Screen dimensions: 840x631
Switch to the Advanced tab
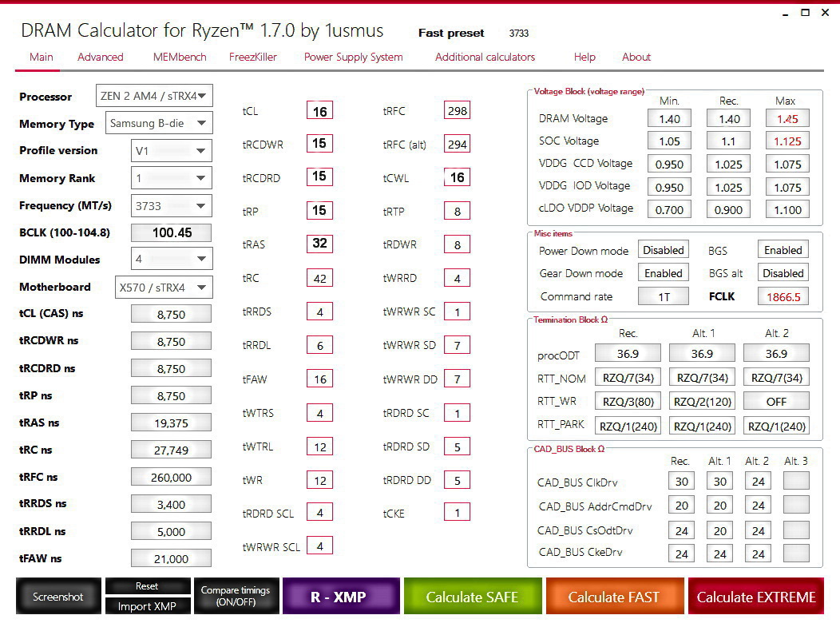[x=100, y=57]
